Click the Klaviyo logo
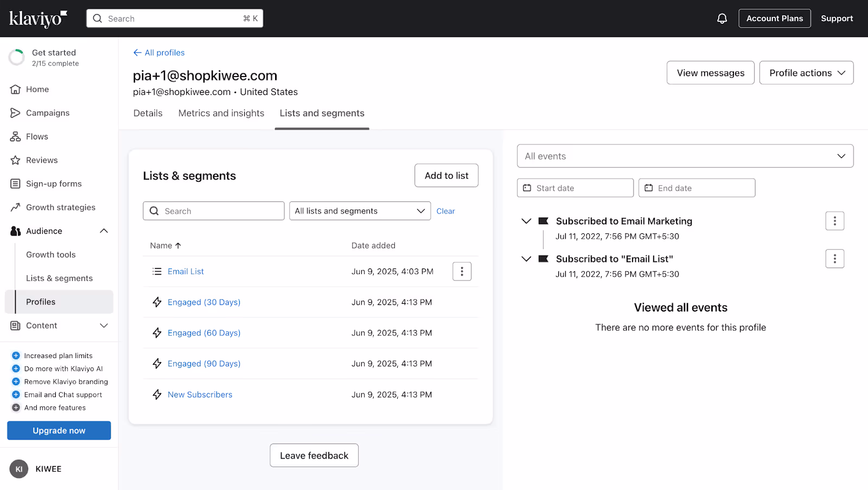This screenshot has height=490, width=868. 38,18
